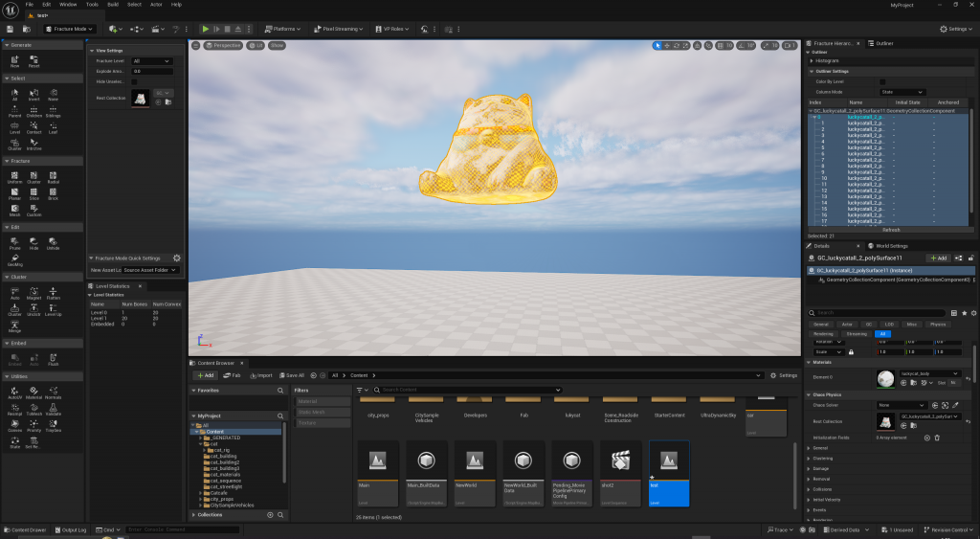
Task: Toggle the All filter in Details
Action: (x=882, y=334)
